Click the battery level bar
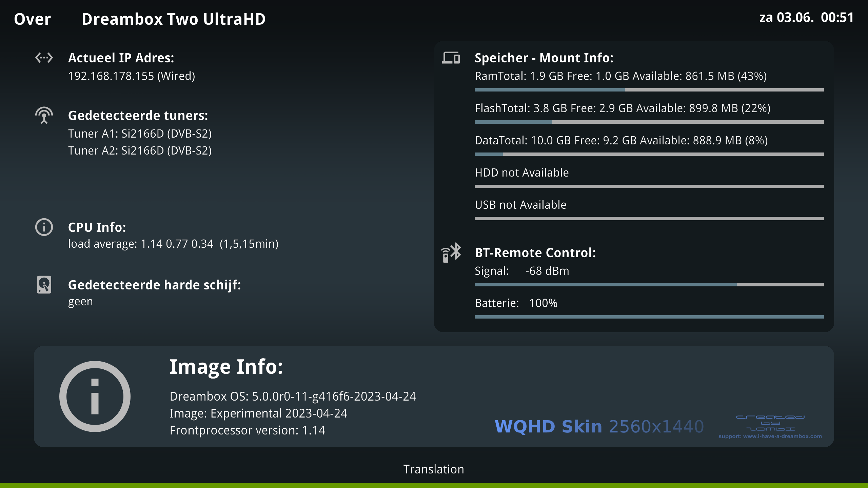868x488 pixels. 649,317
